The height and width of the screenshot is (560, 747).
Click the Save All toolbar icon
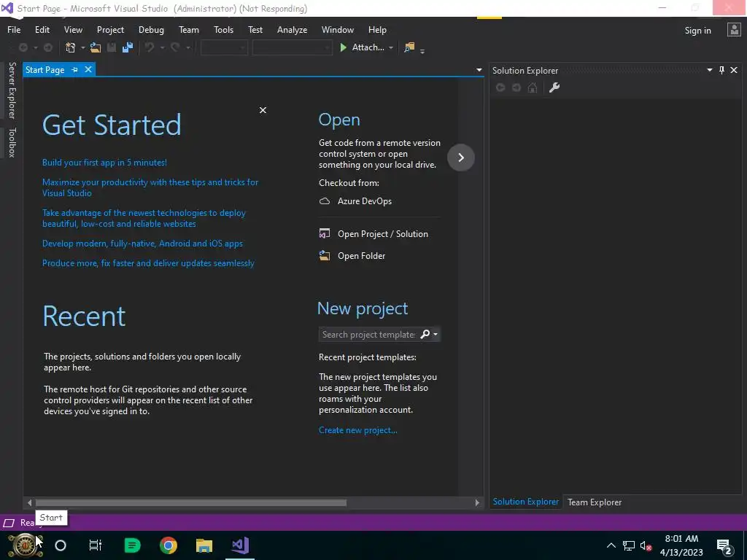point(127,47)
